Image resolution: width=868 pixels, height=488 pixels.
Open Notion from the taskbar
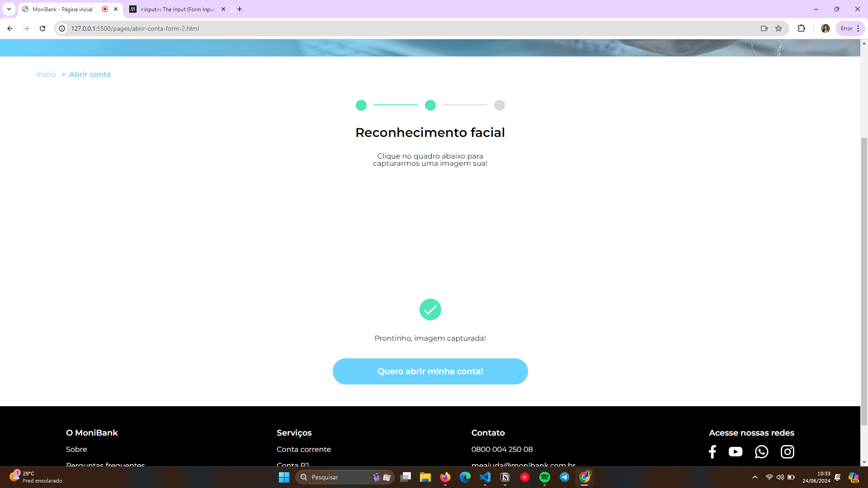[505, 477]
